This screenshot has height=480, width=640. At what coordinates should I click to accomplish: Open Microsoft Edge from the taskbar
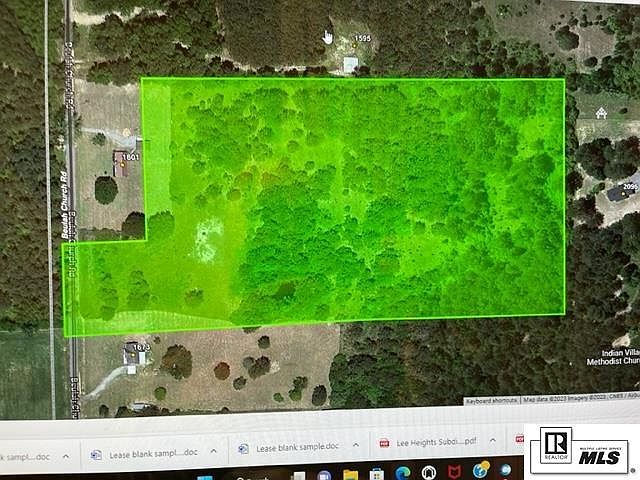click(402, 473)
